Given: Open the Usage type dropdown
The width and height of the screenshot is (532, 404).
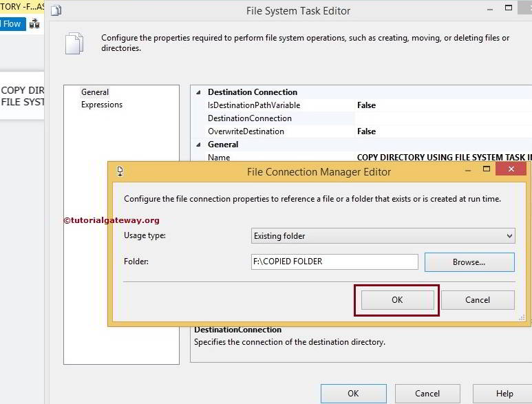Looking at the screenshot, I should pyautogui.click(x=383, y=236).
